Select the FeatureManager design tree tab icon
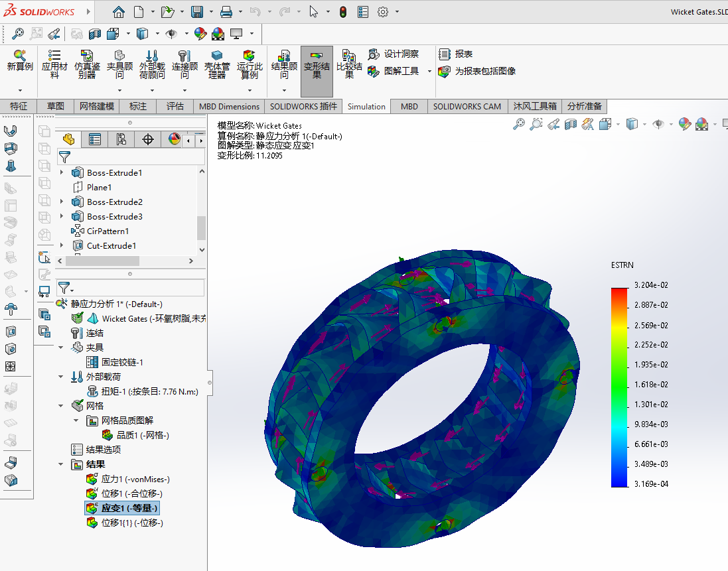Screen dimensions: 728x571 (x=69, y=139)
